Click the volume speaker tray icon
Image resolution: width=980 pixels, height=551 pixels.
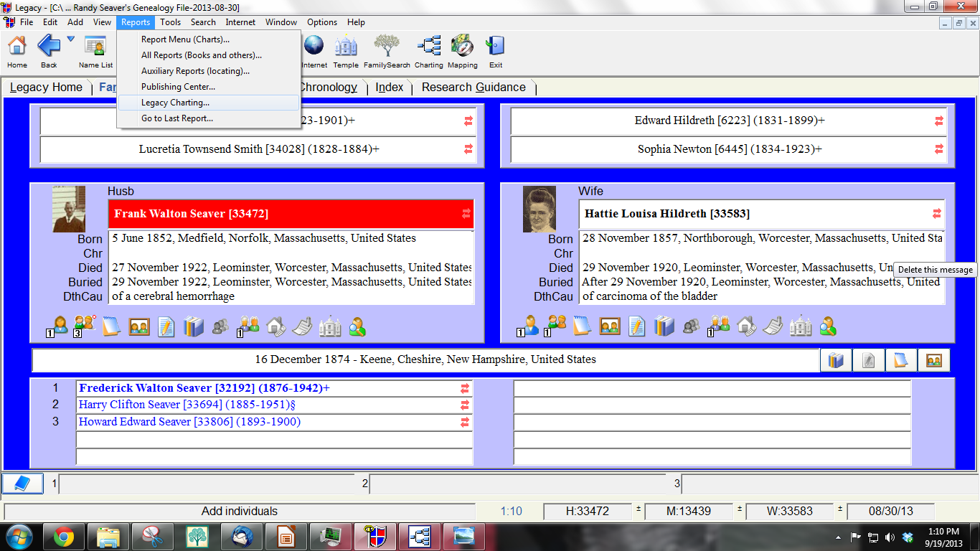tap(890, 537)
